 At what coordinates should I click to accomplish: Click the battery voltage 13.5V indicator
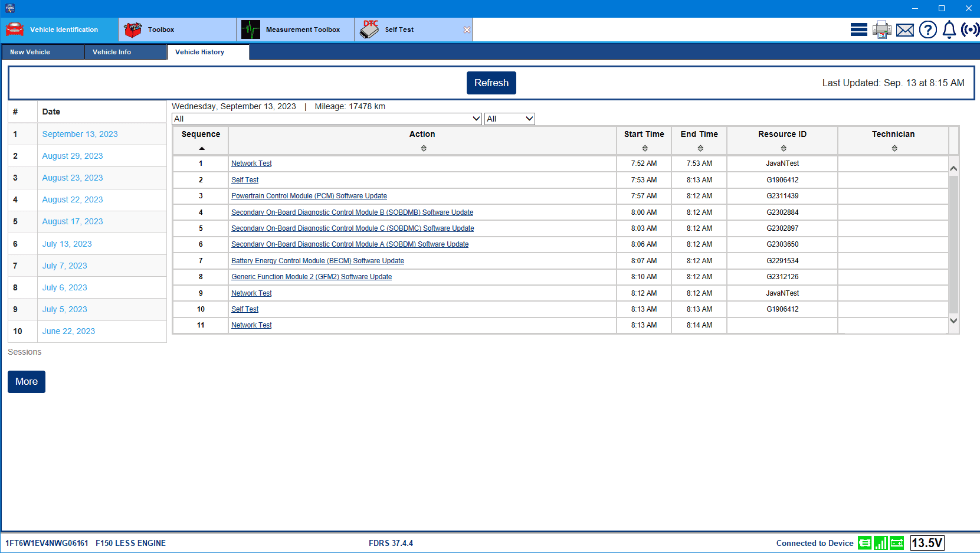point(927,543)
